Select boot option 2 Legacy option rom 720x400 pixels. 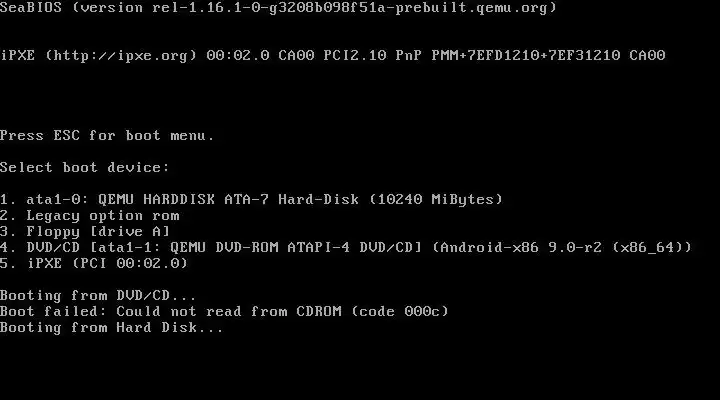click(90, 215)
